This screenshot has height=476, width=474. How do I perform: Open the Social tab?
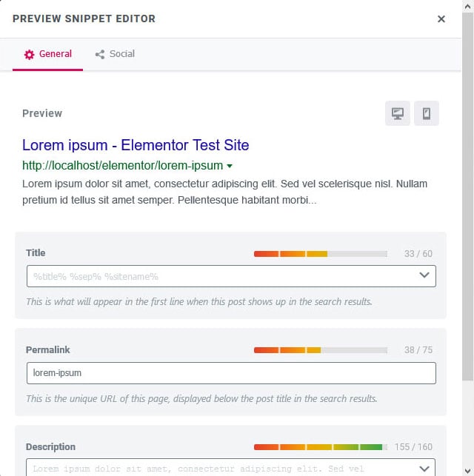pyautogui.click(x=115, y=54)
